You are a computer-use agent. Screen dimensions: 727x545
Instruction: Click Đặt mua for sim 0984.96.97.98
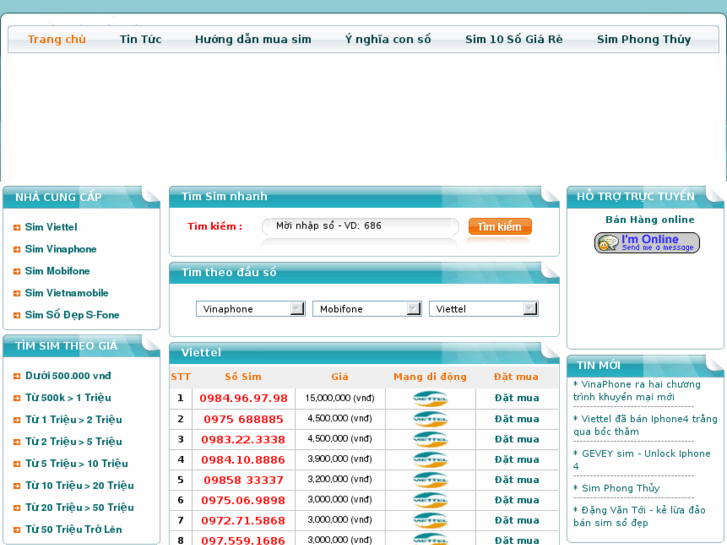tap(516, 398)
